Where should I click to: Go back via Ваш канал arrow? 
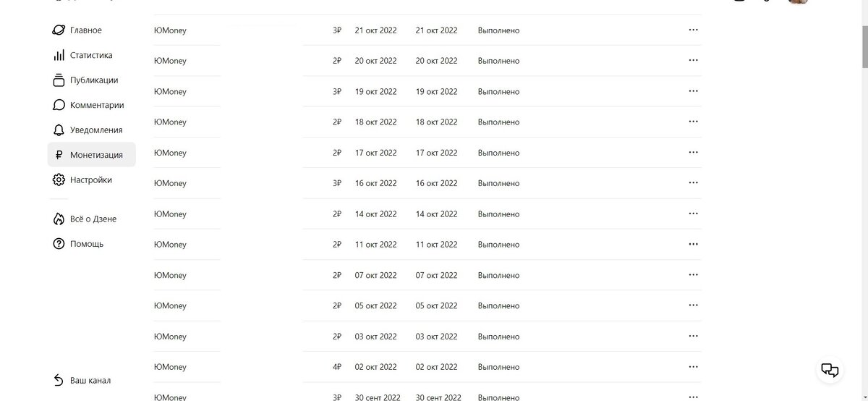pos(59,380)
